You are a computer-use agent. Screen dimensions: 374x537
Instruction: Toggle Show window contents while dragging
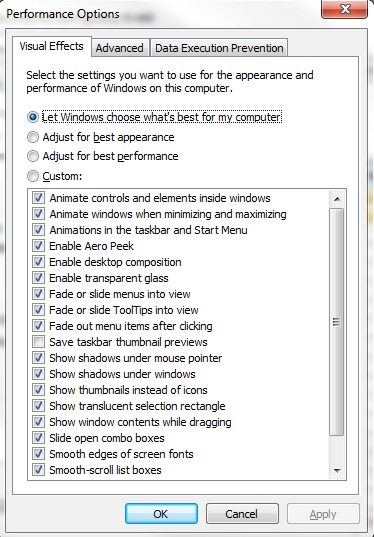(38, 422)
